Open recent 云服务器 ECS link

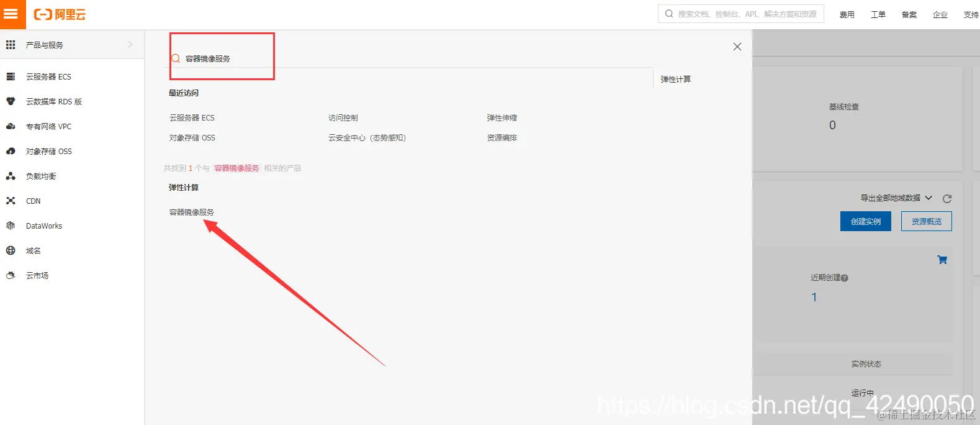point(192,117)
